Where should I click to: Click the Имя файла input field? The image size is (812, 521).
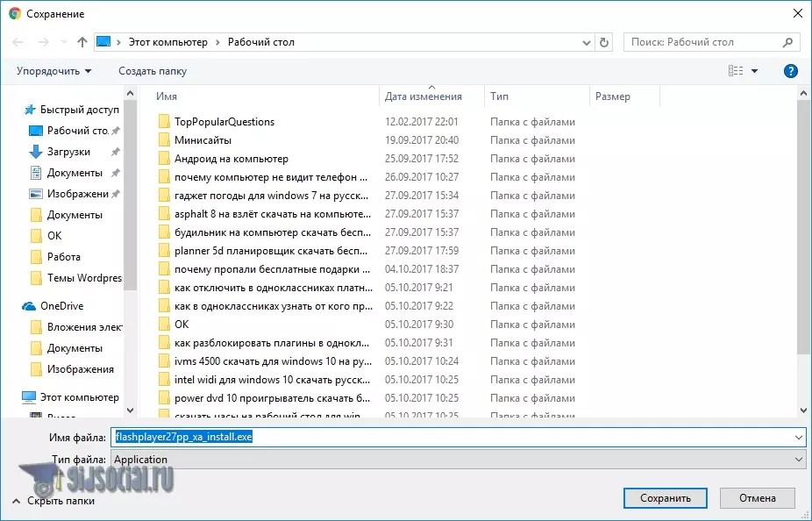click(456, 437)
